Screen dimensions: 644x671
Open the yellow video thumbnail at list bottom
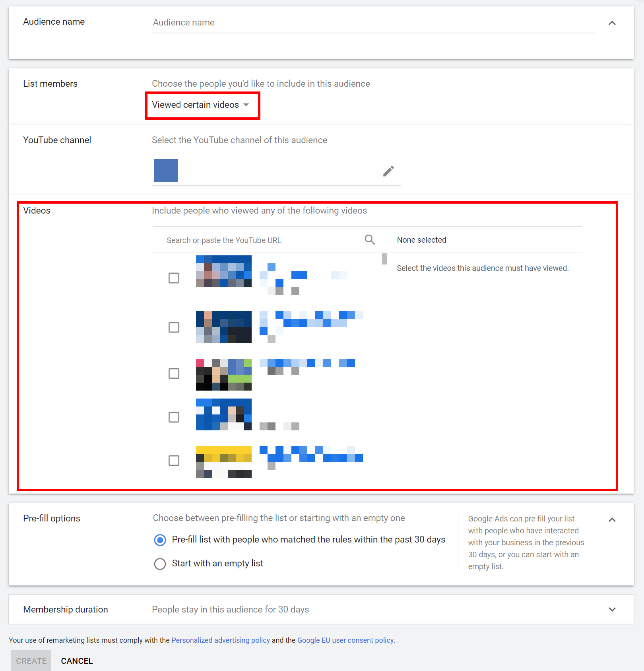(x=223, y=462)
